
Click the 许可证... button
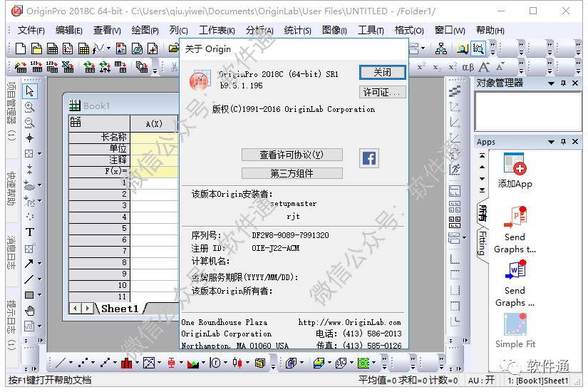pyautogui.click(x=383, y=92)
